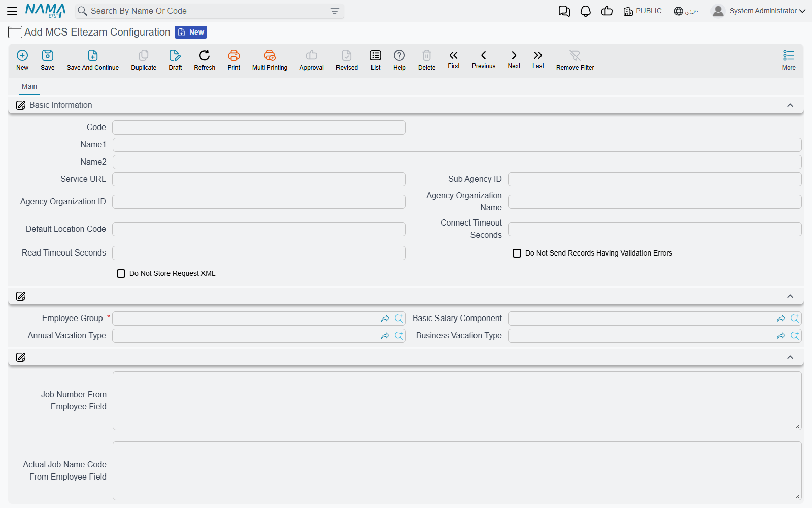Open the chat messages icon in header
812x508 pixels.
click(x=564, y=11)
